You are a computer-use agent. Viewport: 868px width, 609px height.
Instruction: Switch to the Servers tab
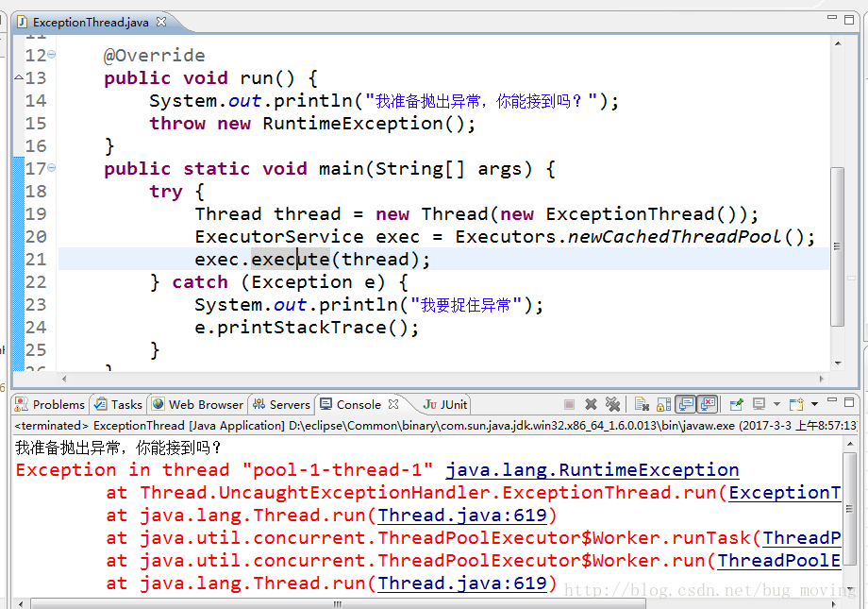[281, 404]
